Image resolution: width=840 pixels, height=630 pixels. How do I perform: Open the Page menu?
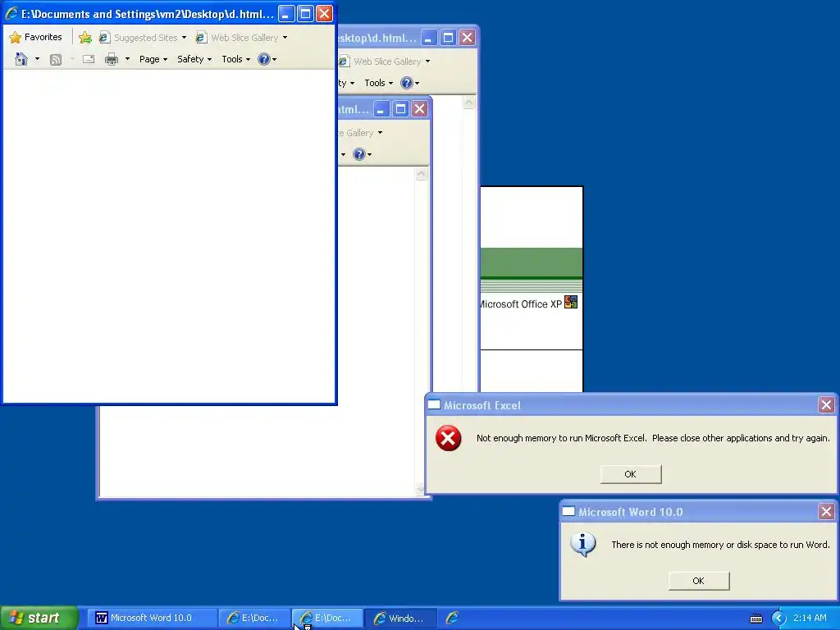tap(153, 59)
